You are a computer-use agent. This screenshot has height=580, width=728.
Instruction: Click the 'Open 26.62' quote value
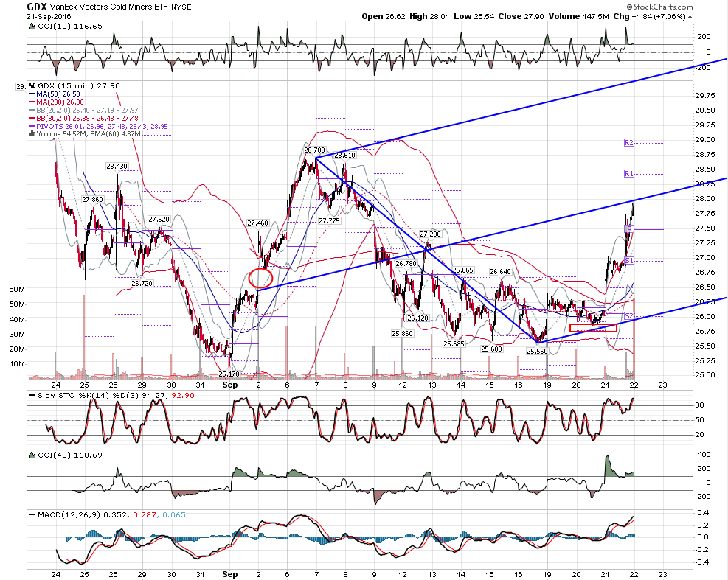(384, 17)
